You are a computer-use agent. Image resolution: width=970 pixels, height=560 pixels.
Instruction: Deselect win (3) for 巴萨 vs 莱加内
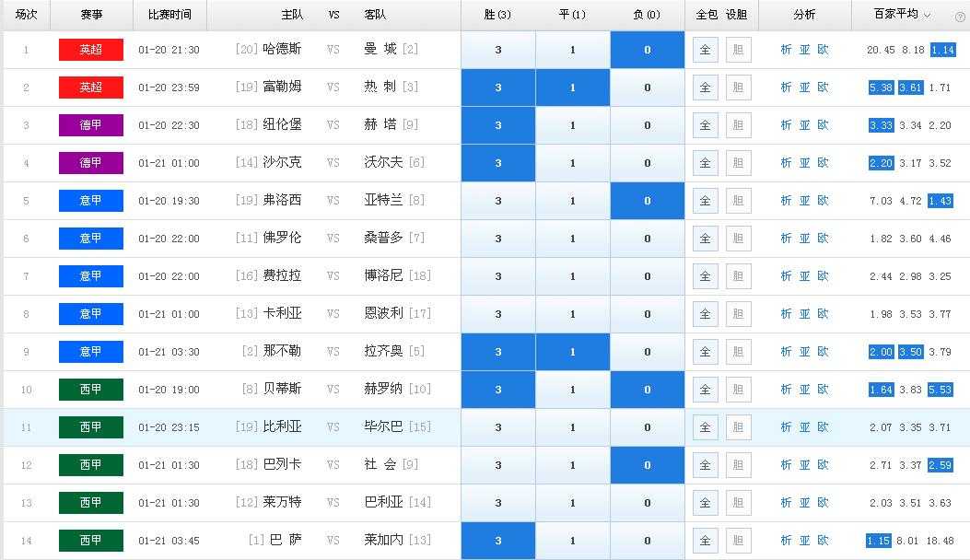tap(498, 541)
